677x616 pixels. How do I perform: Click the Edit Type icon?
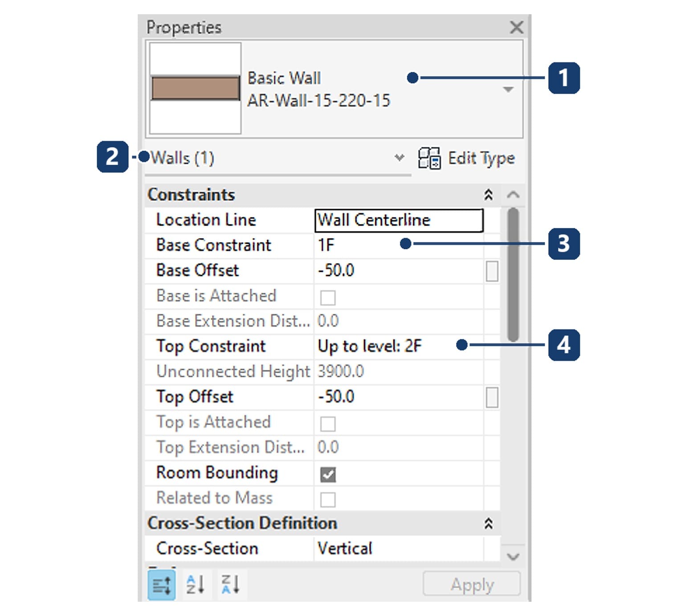(x=429, y=158)
